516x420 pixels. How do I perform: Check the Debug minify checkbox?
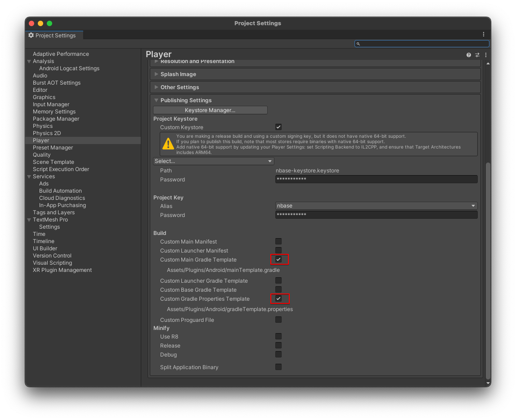pos(278,354)
